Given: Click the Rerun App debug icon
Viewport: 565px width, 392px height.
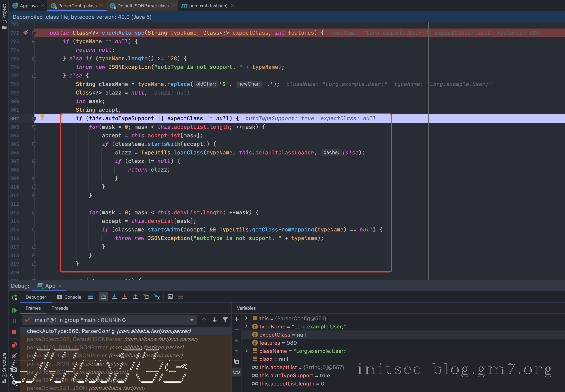Looking at the screenshot, I should click(14, 297).
